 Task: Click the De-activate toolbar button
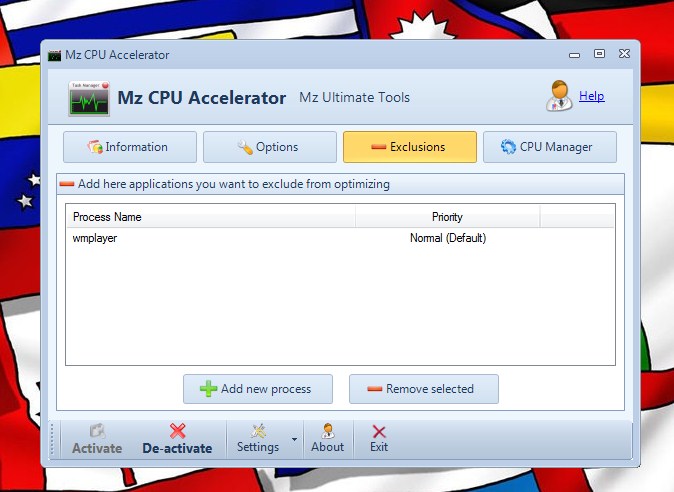[x=178, y=439]
